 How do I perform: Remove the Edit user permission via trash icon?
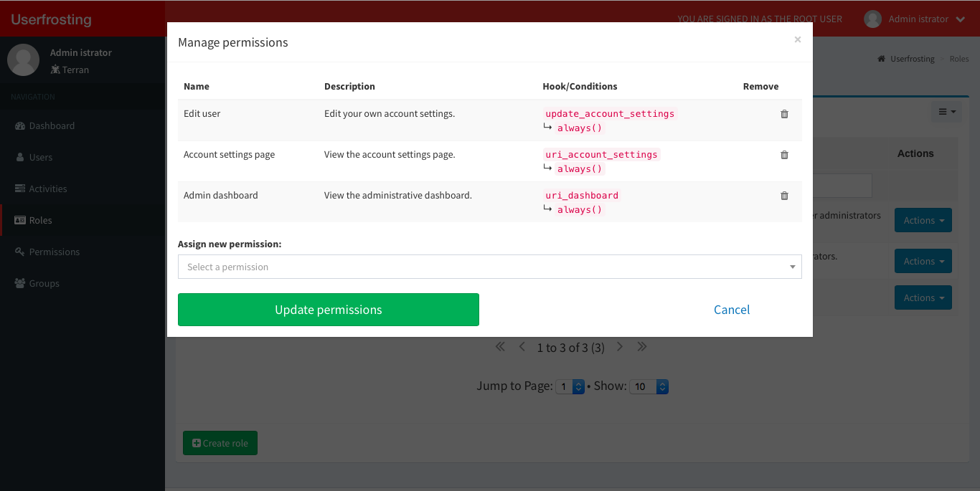coord(784,113)
